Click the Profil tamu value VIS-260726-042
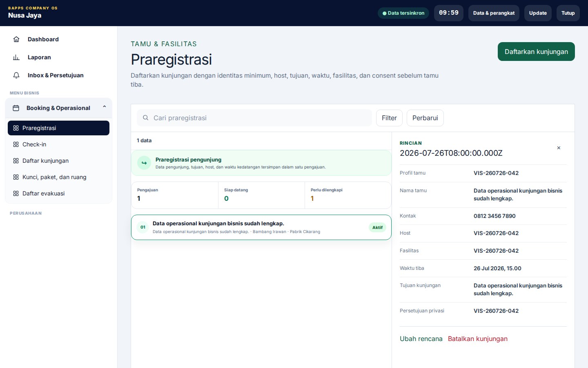 pyautogui.click(x=496, y=173)
